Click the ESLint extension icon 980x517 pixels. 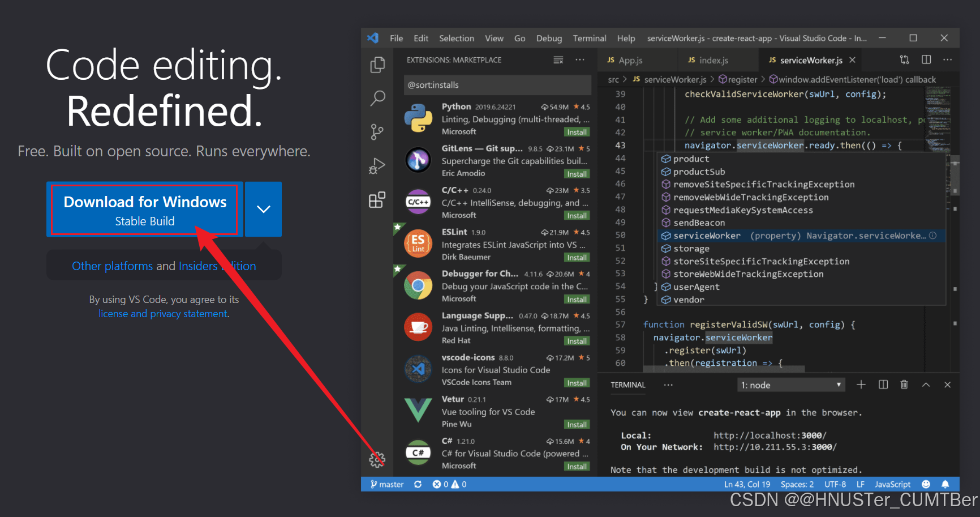[x=418, y=243]
